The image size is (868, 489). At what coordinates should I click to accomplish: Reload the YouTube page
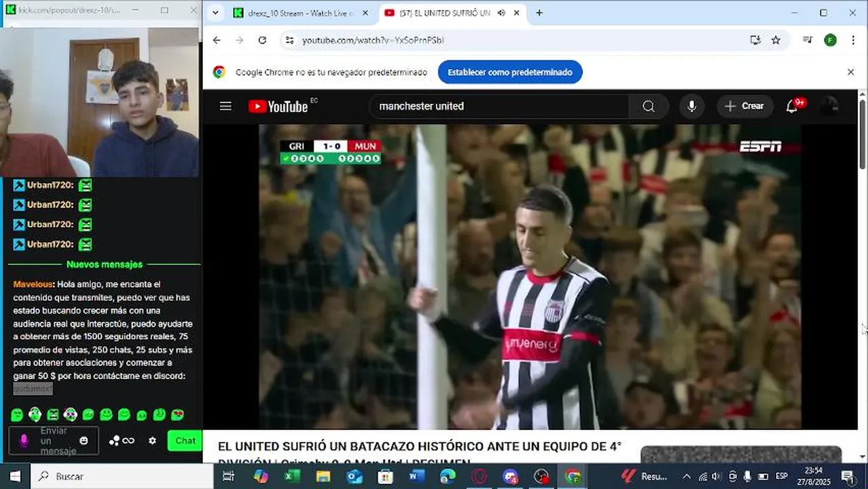coord(262,40)
